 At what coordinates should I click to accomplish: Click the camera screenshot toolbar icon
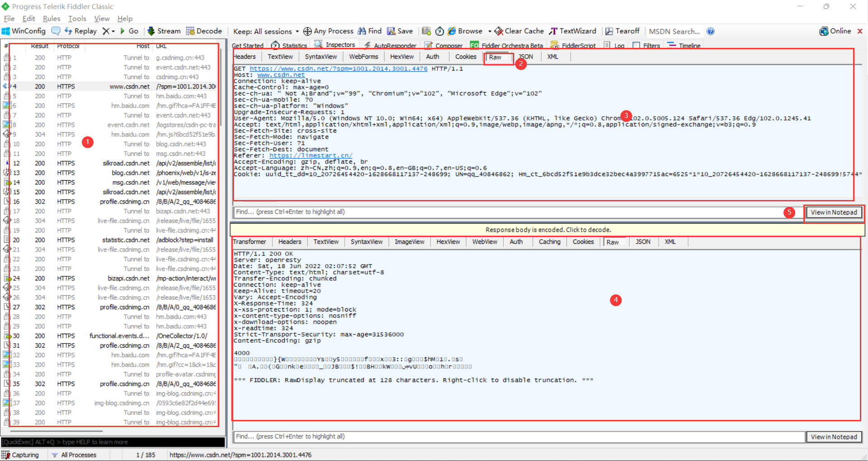click(426, 31)
